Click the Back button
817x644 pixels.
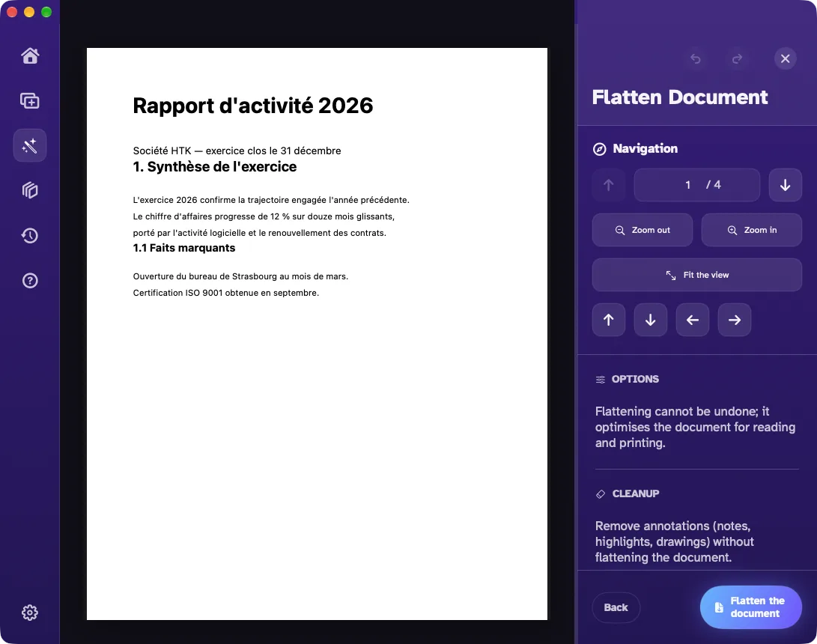(x=616, y=607)
